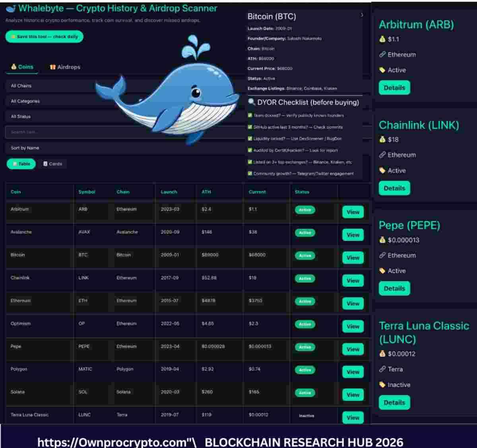The image size is (477, 448).
Task: Click the tag icon on the Pepe card
Action: click(382, 271)
